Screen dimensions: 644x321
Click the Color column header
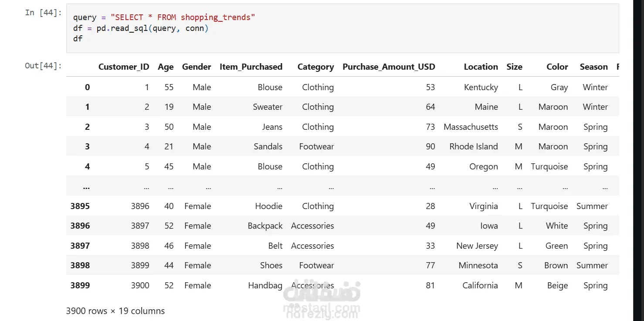557,67
